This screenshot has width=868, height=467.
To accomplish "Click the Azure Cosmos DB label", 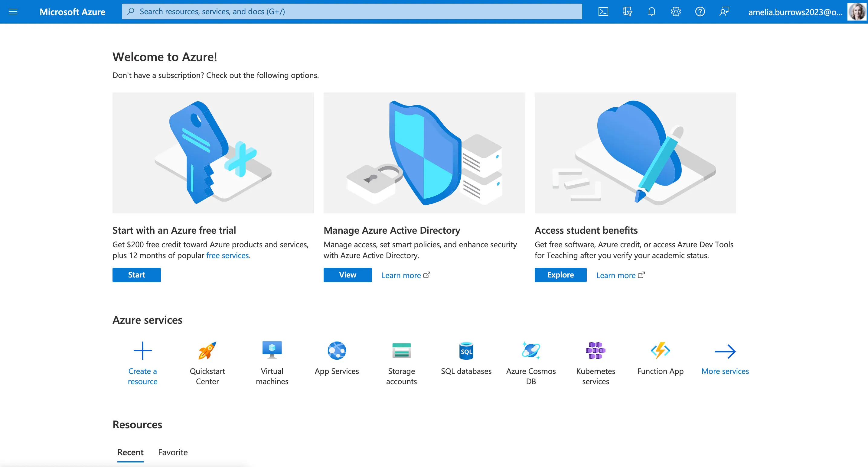I will pyautogui.click(x=531, y=376).
